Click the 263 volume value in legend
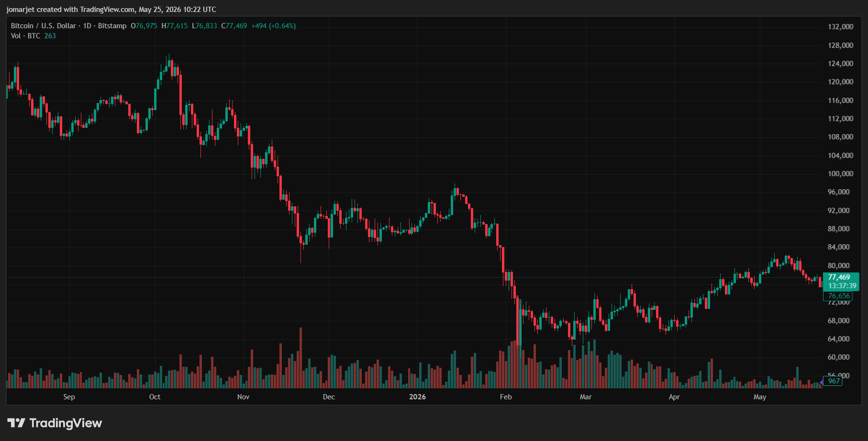 (x=50, y=36)
